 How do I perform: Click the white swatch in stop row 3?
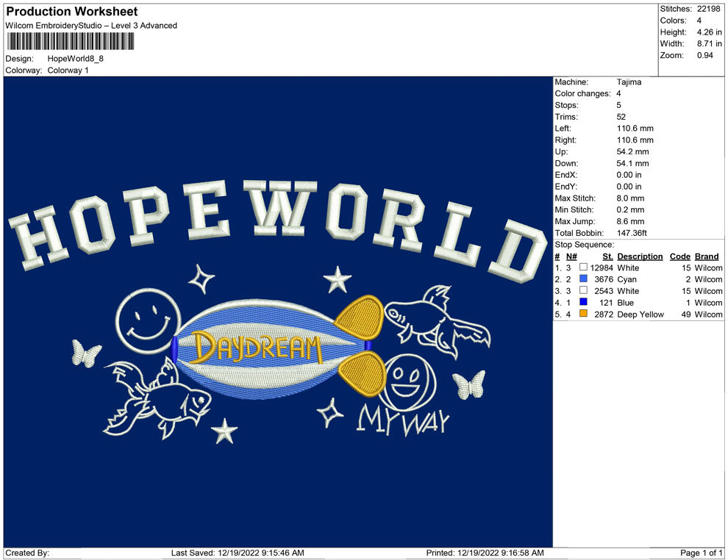[x=583, y=290]
